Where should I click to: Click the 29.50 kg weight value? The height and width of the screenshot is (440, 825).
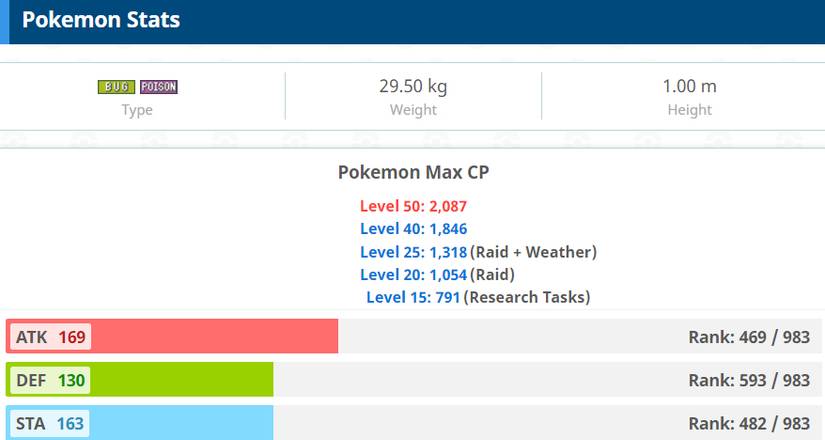pyautogui.click(x=413, y=86)
